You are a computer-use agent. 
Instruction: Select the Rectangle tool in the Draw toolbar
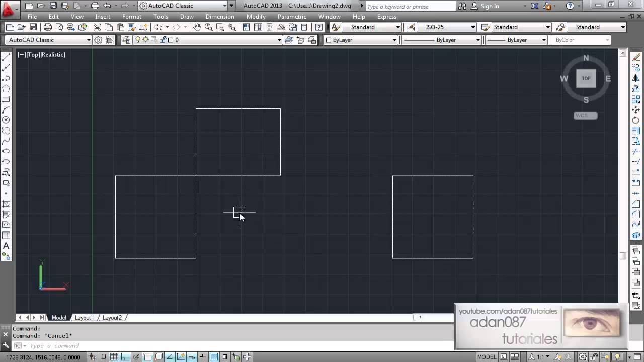point(6,99)
